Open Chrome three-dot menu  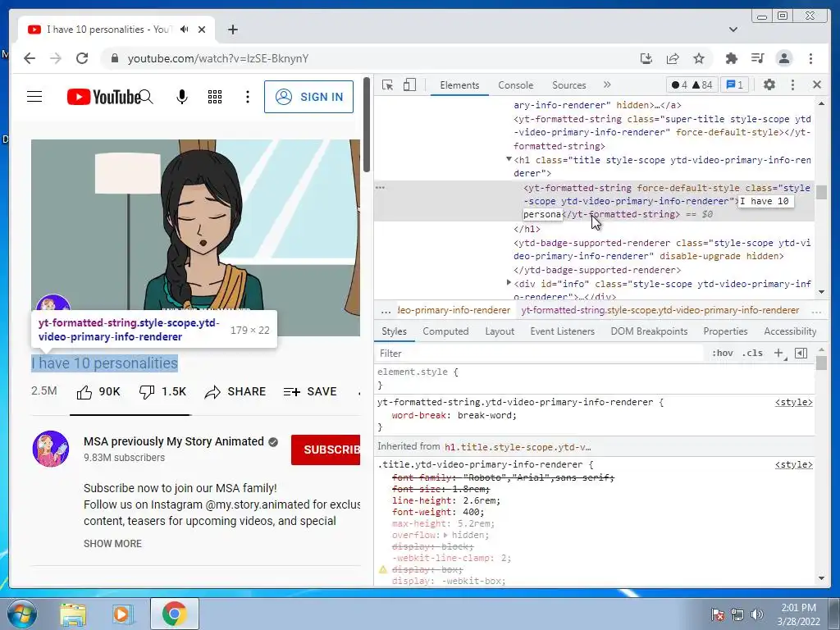click(x=810, y=58)
